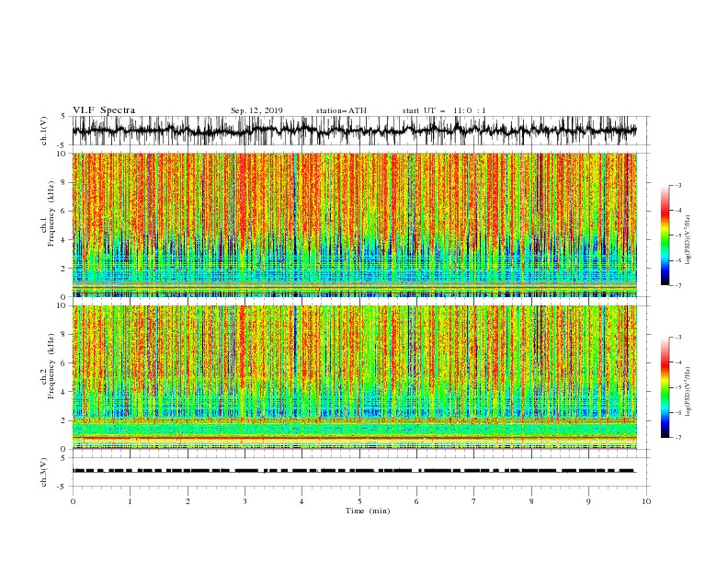This screenshot has height=563, width=728.
Task: Click time axis tick label "3"
Action: (x=245, y=501)
